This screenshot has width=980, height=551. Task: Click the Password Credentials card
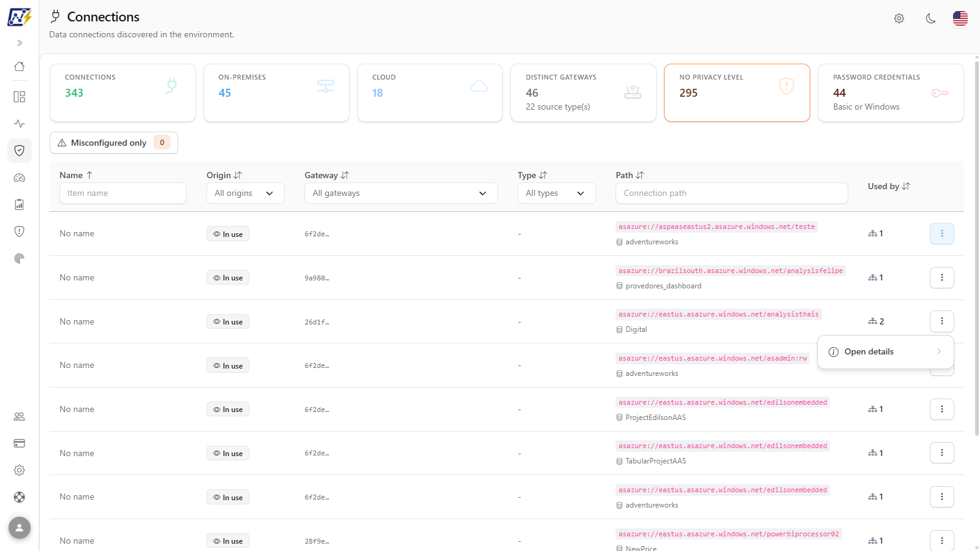pos(891,93)
